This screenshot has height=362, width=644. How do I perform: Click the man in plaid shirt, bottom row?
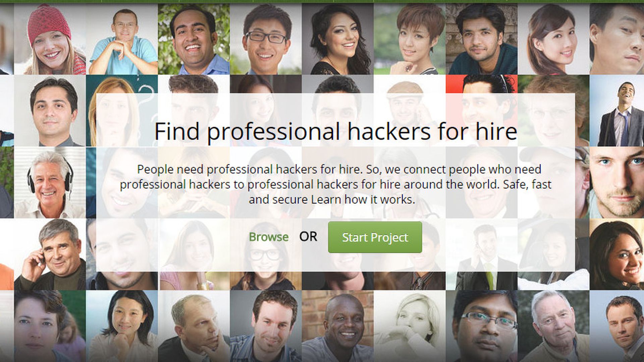[266, 326]
